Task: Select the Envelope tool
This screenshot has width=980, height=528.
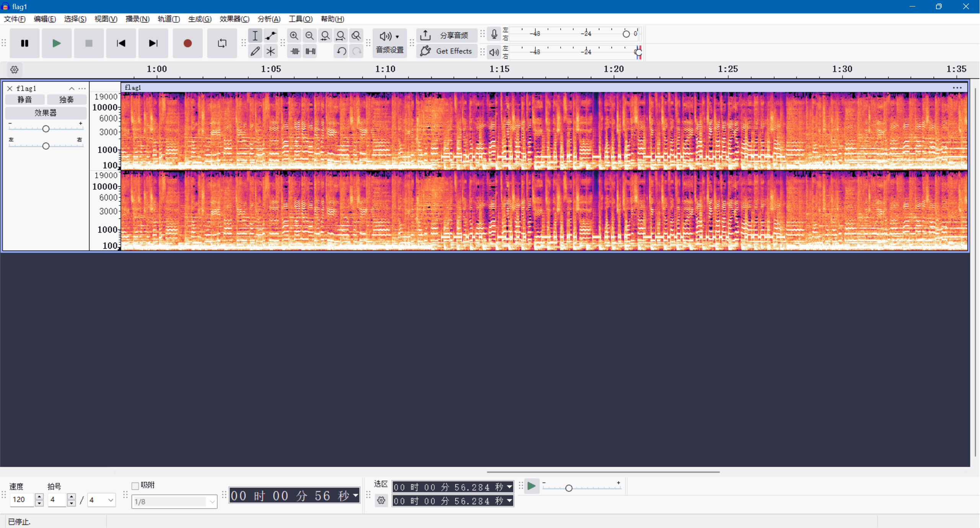Action: click(271, 36)
